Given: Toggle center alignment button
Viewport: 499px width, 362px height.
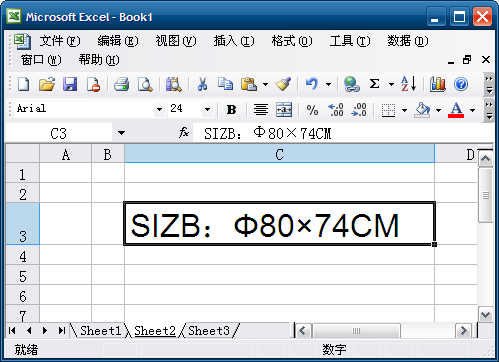Looking at the screenshot, I should coord(261,110).
